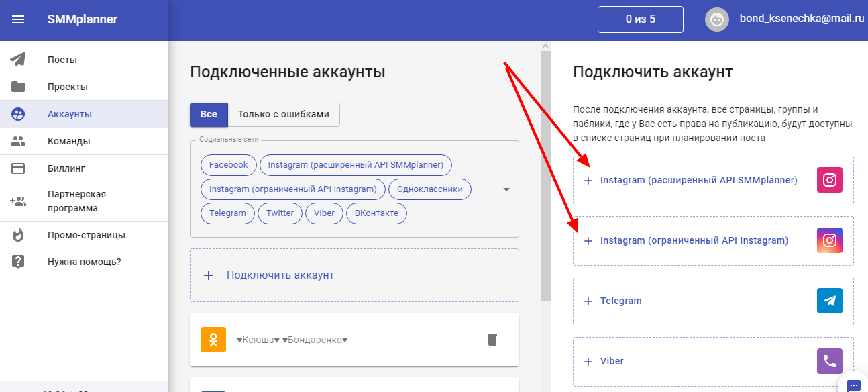The height and width of the screenshot is (392, 868).
Task: Toggle Instagram (ограниченный API Instagram) chip
Action: [293, 189]
